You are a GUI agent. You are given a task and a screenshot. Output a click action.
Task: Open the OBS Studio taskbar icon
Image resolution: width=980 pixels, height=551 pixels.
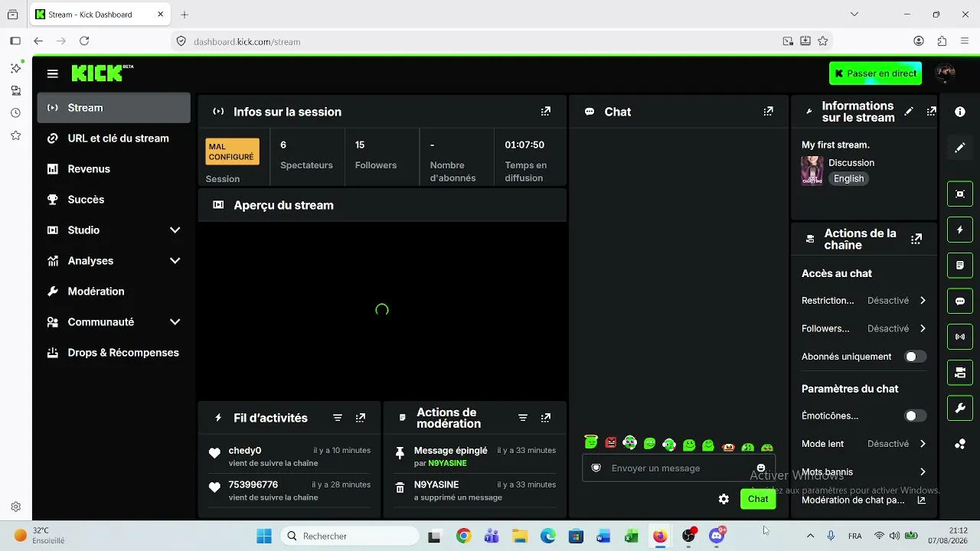[x=689, y=536]
